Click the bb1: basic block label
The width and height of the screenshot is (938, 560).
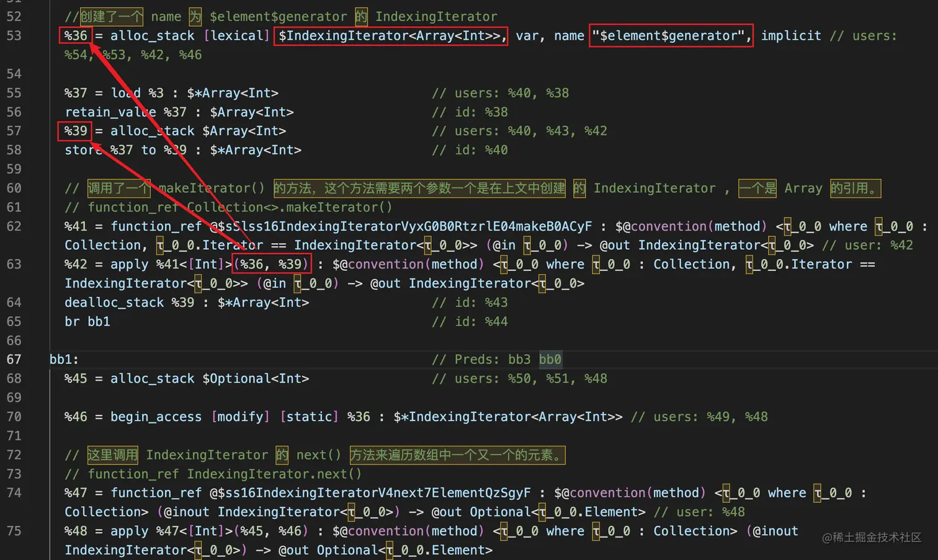(62, 359)
